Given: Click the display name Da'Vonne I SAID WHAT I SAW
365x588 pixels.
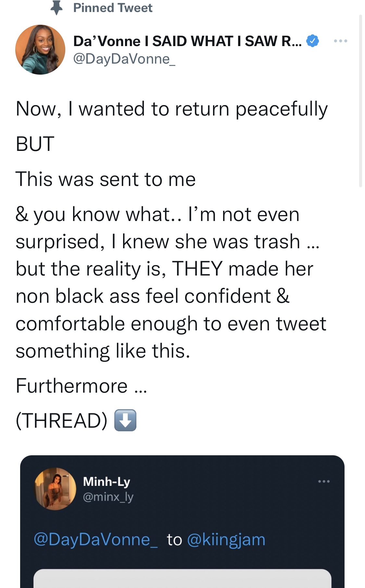Looking at the screenshot, I should [x=187, y=41].
